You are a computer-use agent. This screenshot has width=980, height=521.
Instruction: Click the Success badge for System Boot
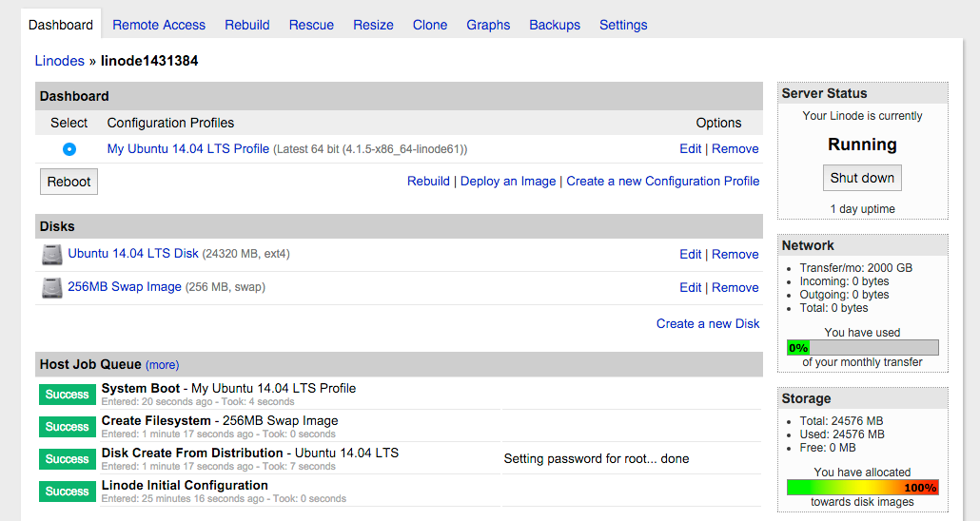pos(68,395)
